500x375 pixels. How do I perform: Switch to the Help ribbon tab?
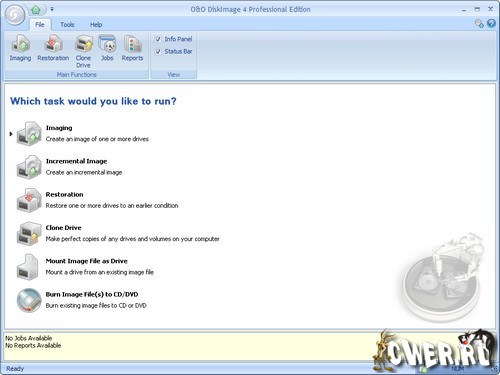96,25
